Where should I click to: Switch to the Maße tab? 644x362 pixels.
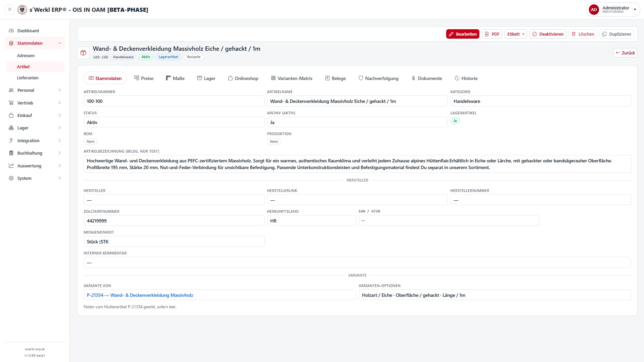click(x=175, y=78)
